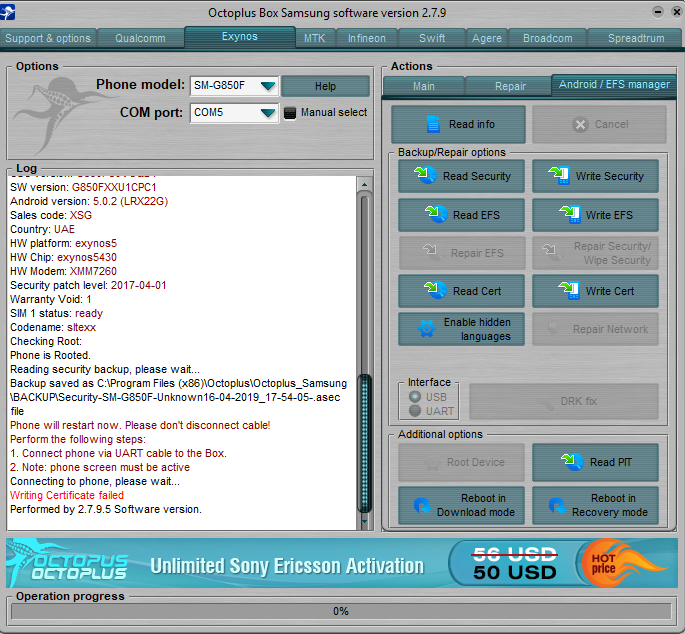This screenshot has width=685, height=634.
Task: Click the 'Codename: sltexx' log line
Action: click(x=53, y=327)
